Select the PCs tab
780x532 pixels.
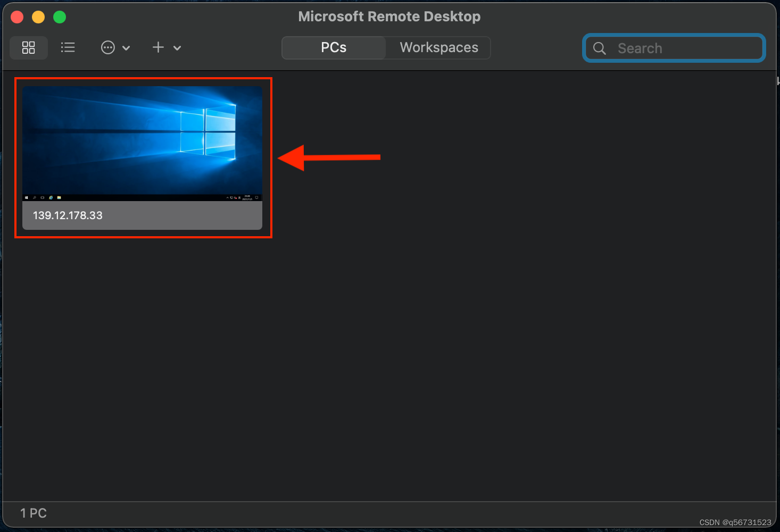coord(334,48)
